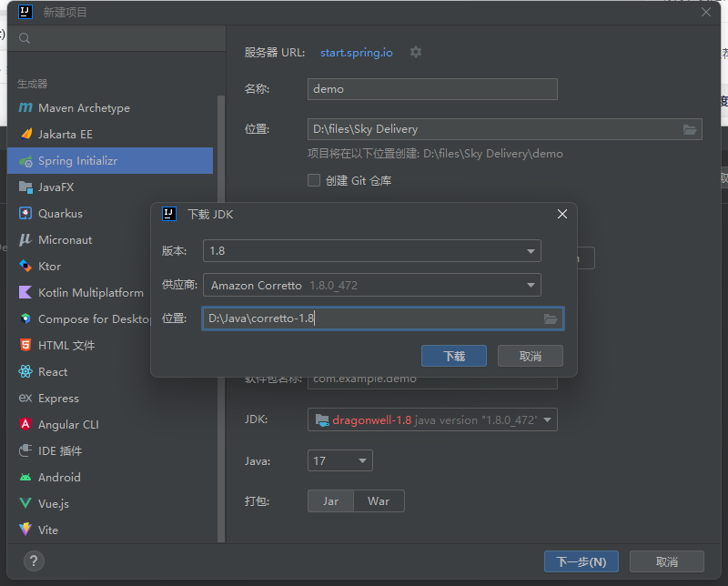Select the Jakarta EE generator entry
The image size is (728, 586).
[110, 134]
